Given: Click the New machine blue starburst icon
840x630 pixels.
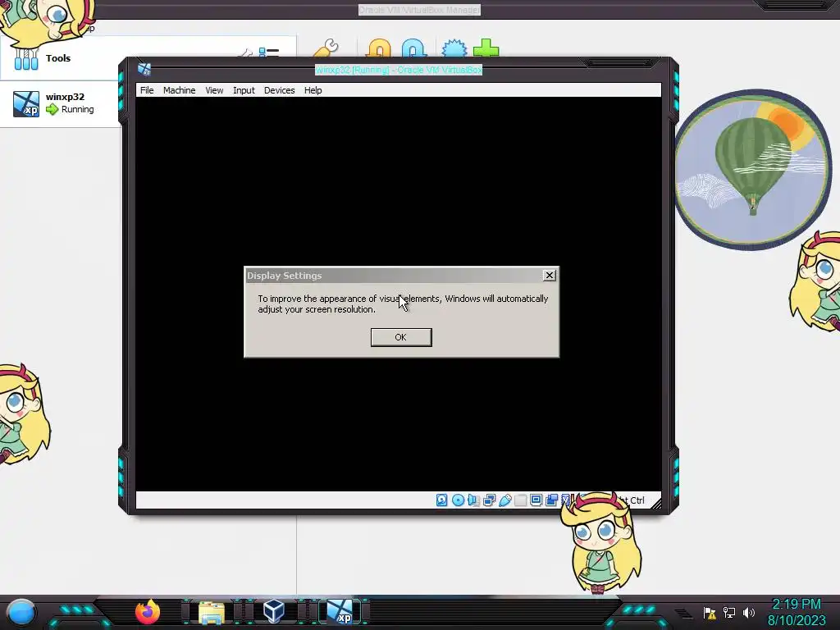Looking at the screenshot, I should click(454, 48).
